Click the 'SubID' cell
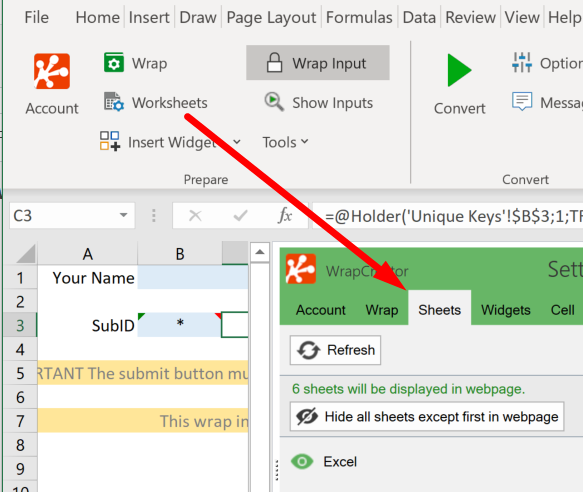 tap(87, 325)
